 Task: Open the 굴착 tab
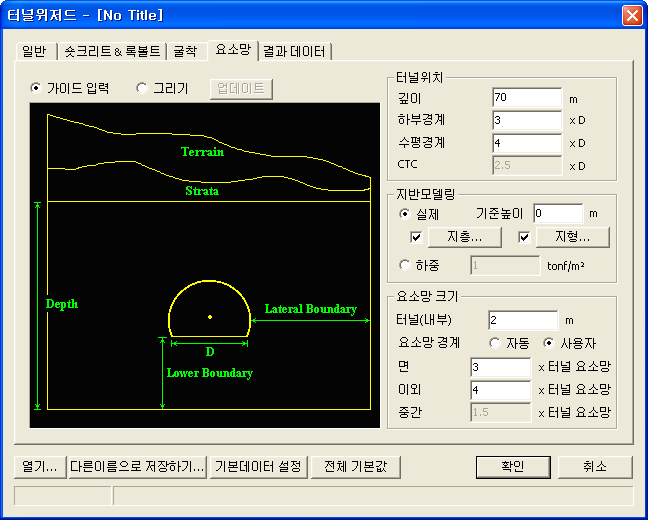pyautogui.click(x=186, y=52)
